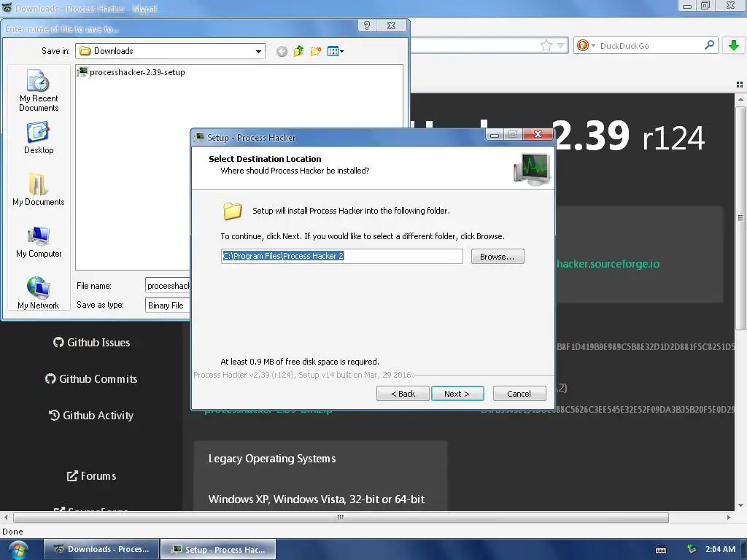Click the folder icon in setup wizard
This screenshot has height=560, width=747.
[233, 211]
